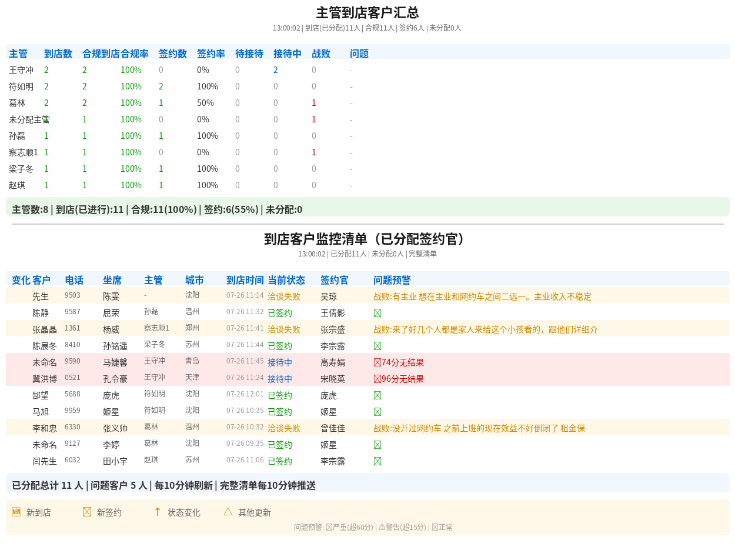
Task: Click 王守冲's blue 接待中 count of 2
Action: coord(276,70)
